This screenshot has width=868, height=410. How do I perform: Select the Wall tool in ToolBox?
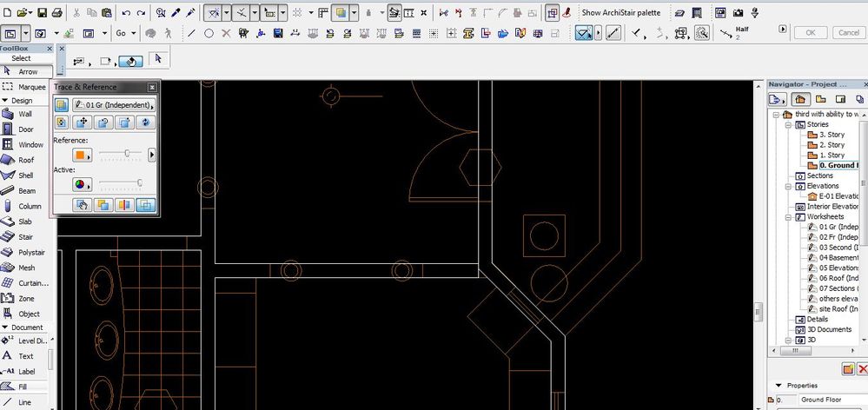(25, 114)
